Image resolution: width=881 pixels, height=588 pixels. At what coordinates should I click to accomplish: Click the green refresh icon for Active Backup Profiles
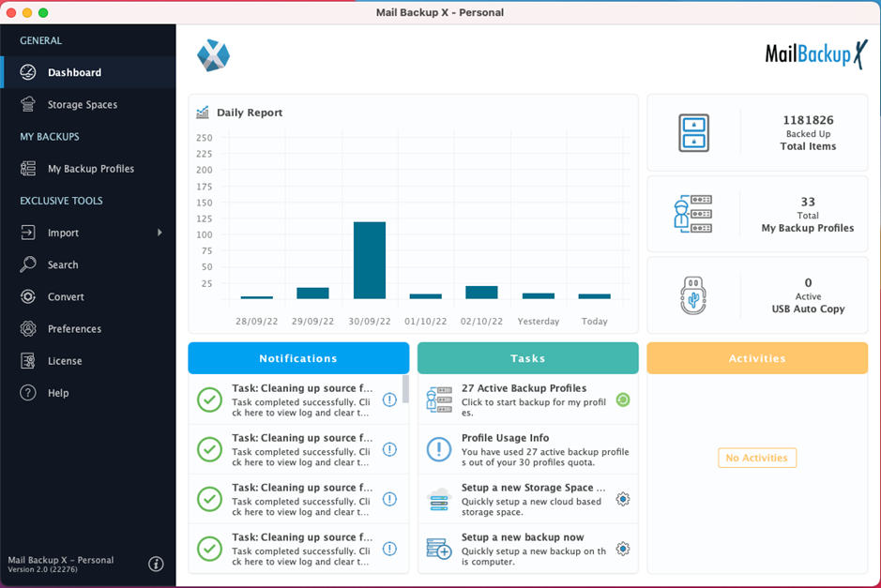623,400
